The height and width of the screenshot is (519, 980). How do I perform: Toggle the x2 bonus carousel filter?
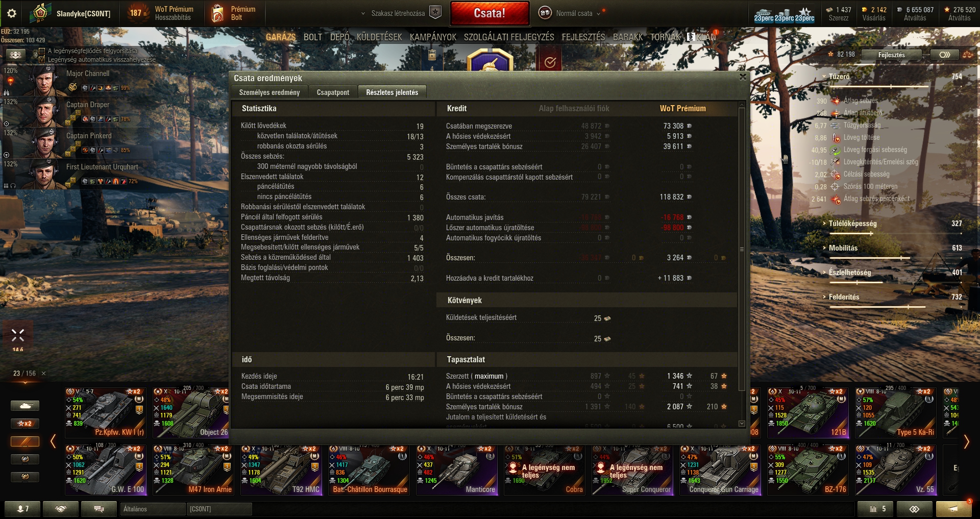(25, 424)
